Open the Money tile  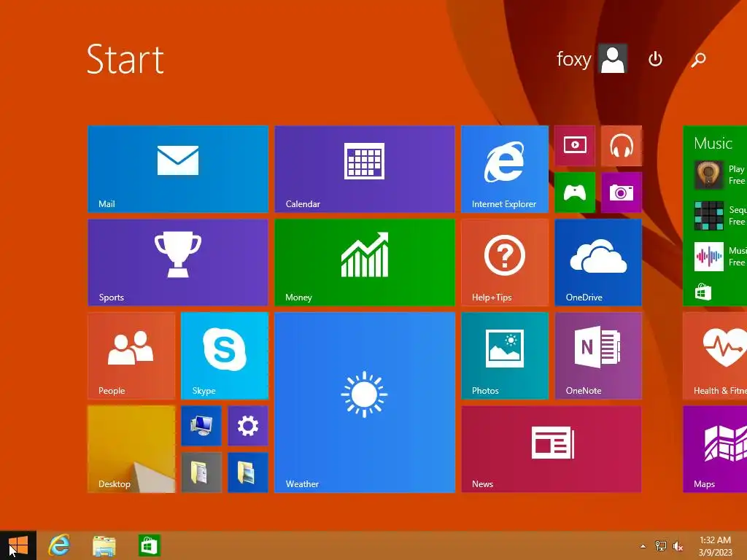365,262
